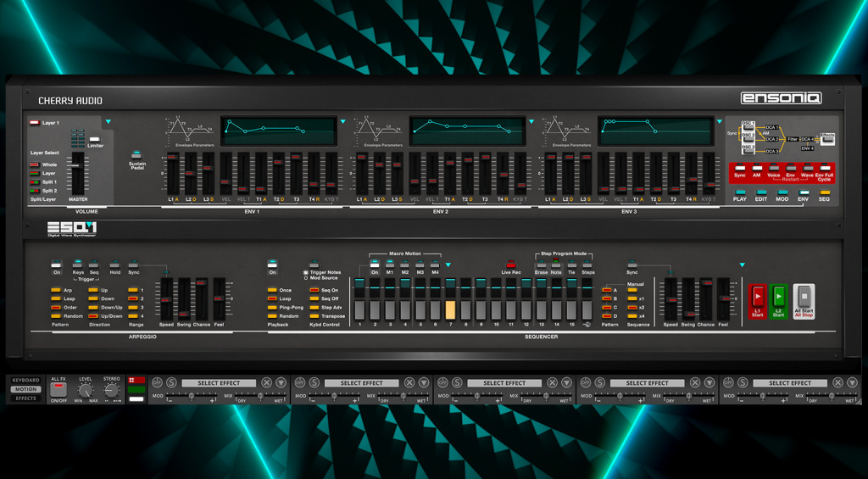The width and height of the screenshot is (868, 479).
Task: Click the second effect slot's S solo icon
Action: 314,382
